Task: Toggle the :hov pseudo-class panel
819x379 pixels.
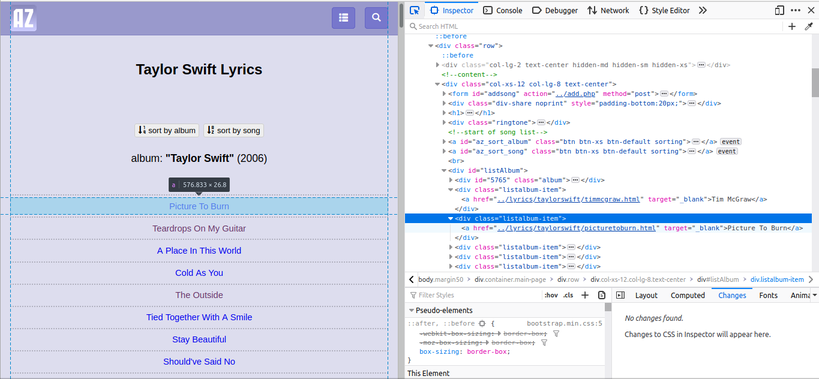Action: pos(551,295)
